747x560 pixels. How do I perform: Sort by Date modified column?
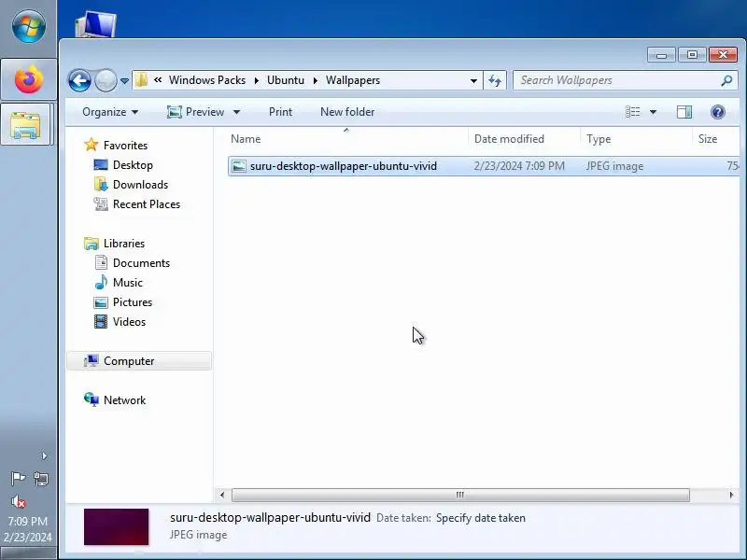click(524, 138)
